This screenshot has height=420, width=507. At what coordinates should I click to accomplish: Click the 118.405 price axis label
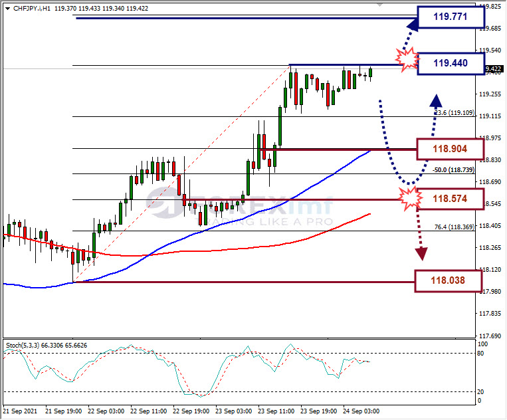[x=490, y=226]
